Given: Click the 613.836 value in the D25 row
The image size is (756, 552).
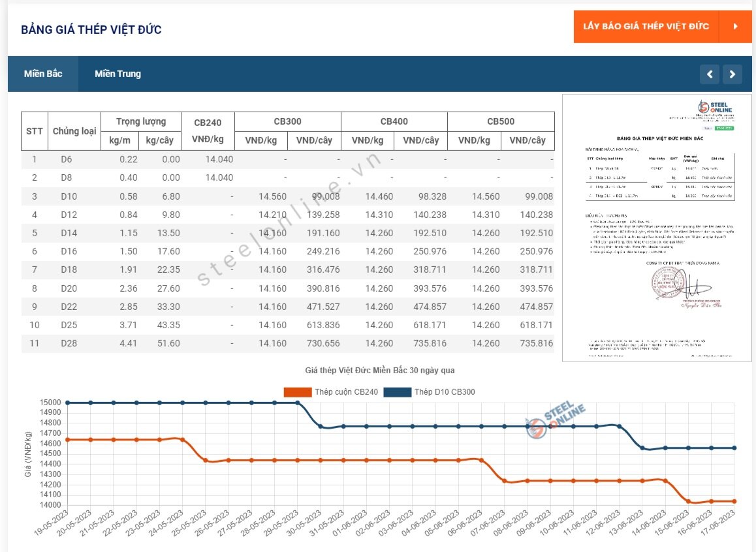Looking at the screenshot, I should tap(324, 325).
